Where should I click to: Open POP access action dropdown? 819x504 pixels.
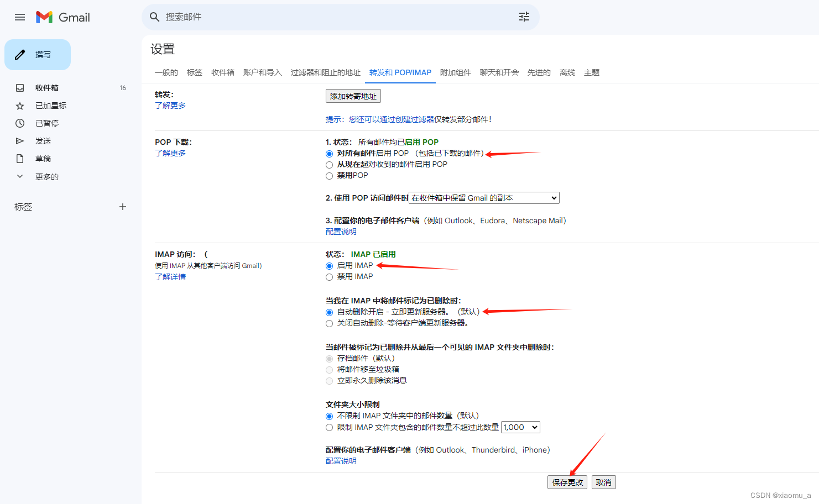(x=484, y=198)
